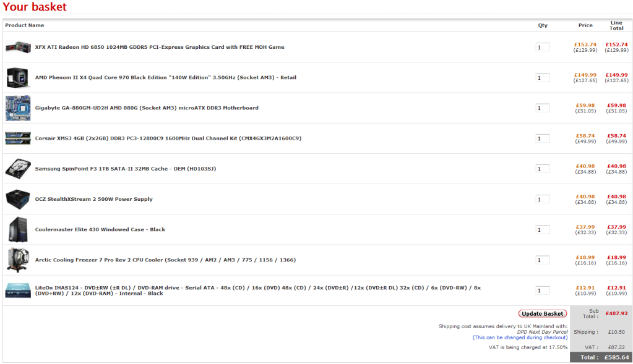Open the Gigabyte GA-880GM-UD2H motherboard link
Viewport: 633px width, 364px height.
pyautogui.click(x=147, y=108)
